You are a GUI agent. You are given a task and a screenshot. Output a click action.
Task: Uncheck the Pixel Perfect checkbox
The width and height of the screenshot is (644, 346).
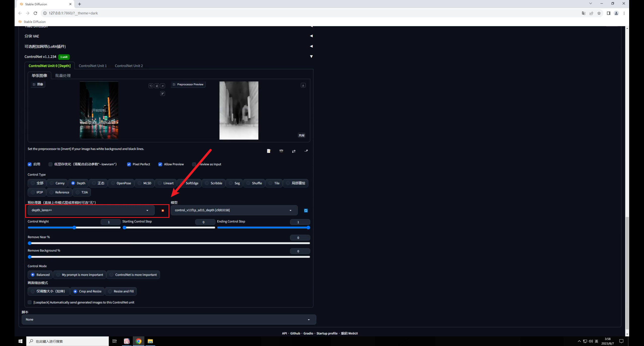(129, 164)
